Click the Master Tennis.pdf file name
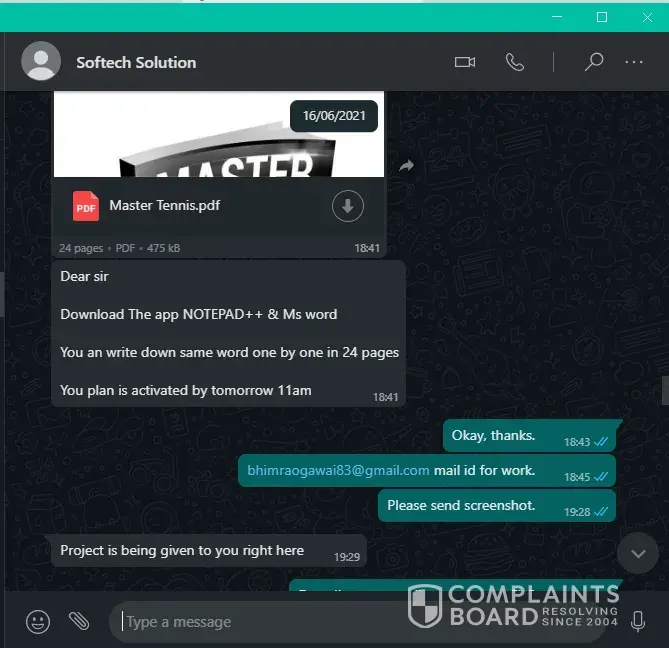 tap(165, 206)
